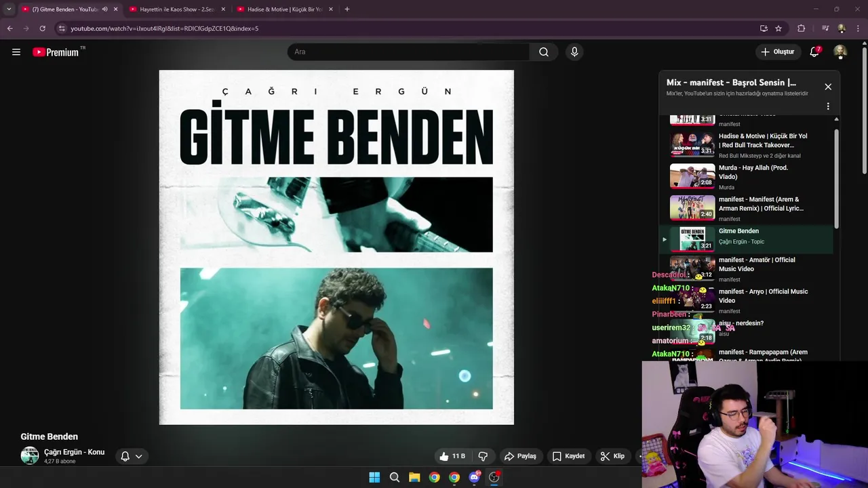Mute the Gitme Benden tab audio icon
This screenshot has height=488, width=868.
point(104,9)
